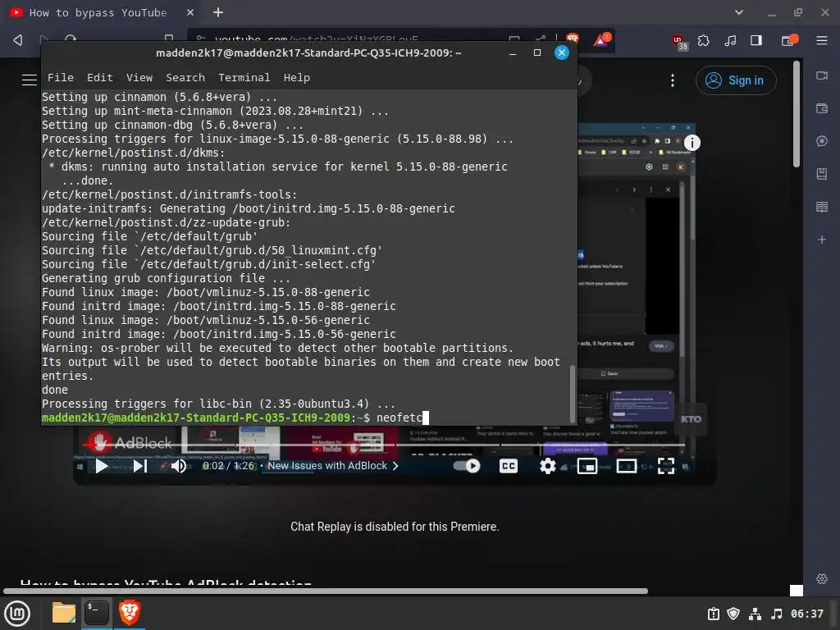Screen dimensions: 840x630
Task: Open the uBlock extension icon with badge 38
Action: [x=678, y=41]
